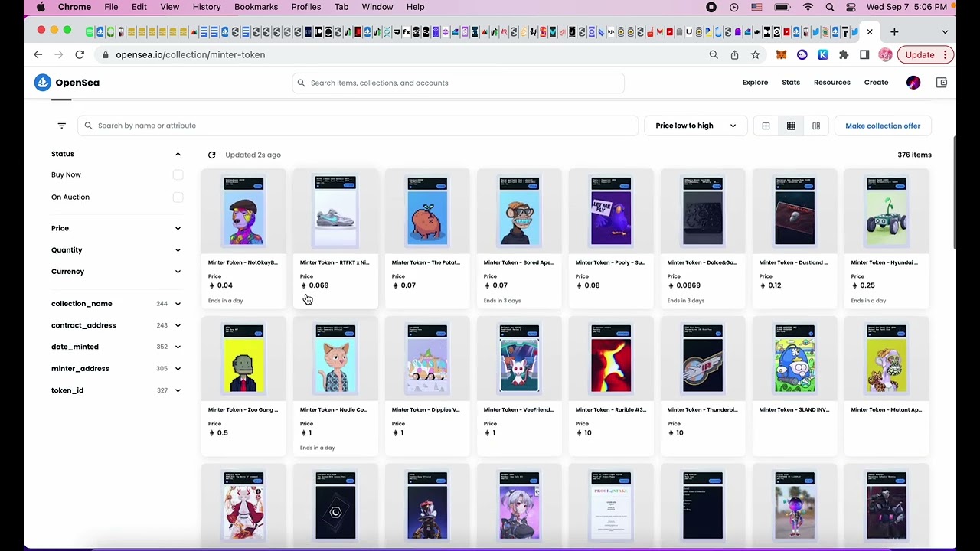Expand the Currency filter section
980x551 pixels.
pos(178,271)
